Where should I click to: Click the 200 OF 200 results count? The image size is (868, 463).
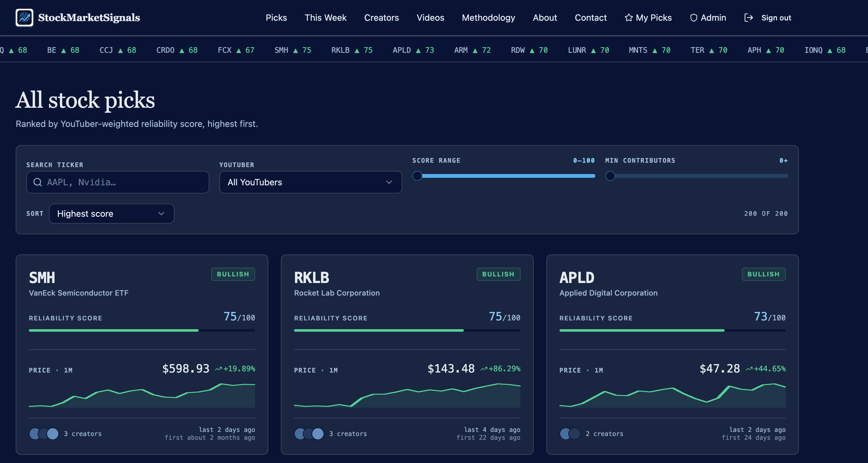(766, 214)
